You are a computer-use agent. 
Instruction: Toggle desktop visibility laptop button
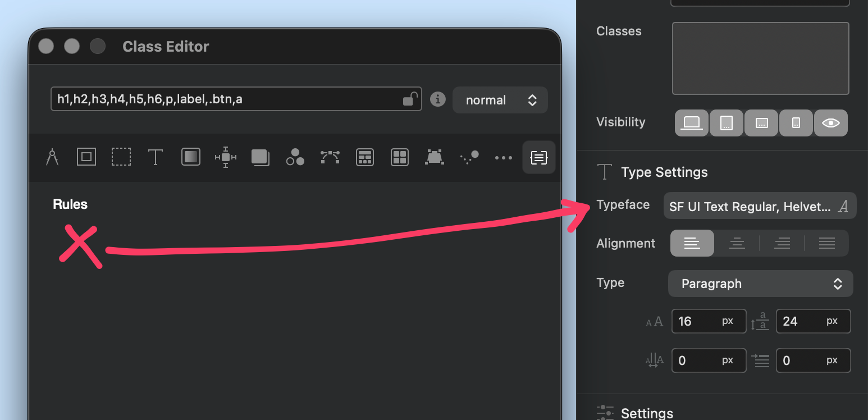tap(692, 123)
